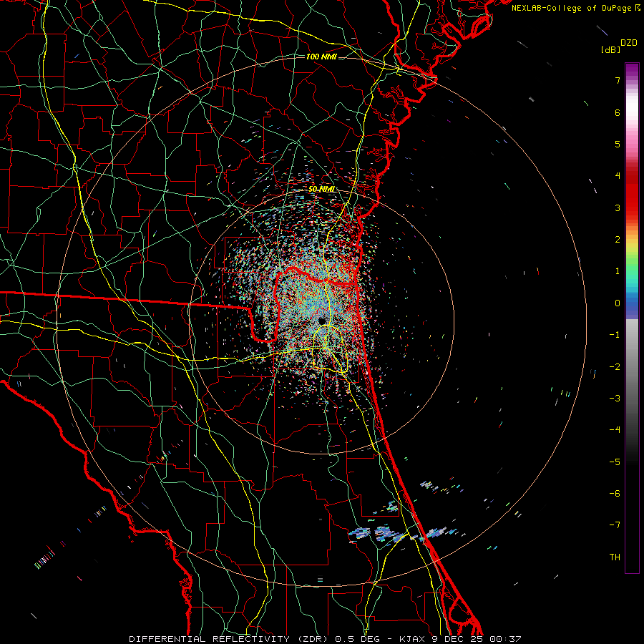Image resolution: width=644 pixels, height=644 pixels.
Task: Click the KJAX station identifier
Action: [x=411, y=639]
